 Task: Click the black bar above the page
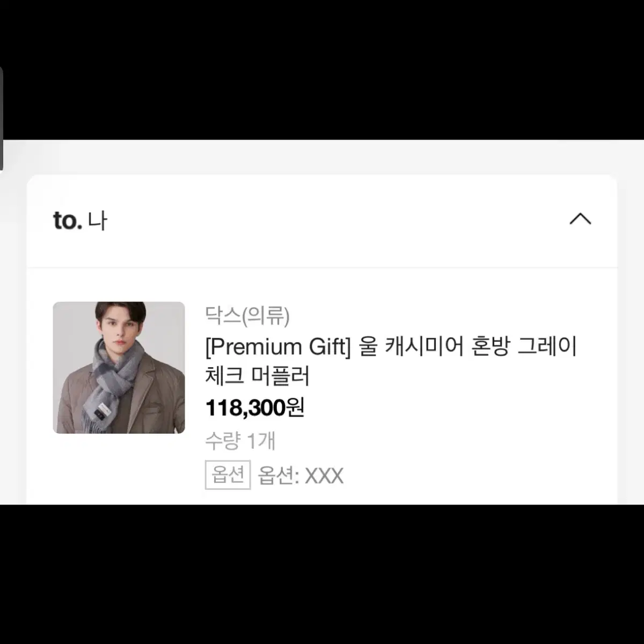coord(322,70)
